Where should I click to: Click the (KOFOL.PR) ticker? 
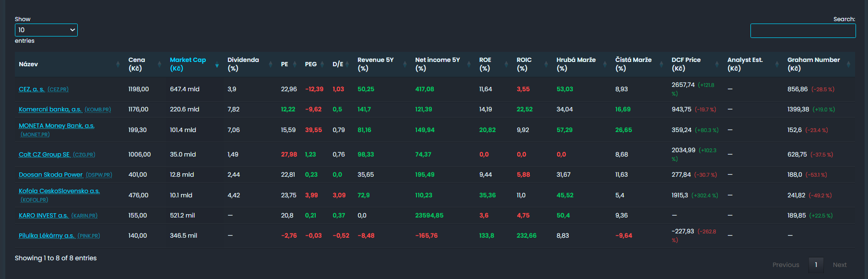click(34, 200)
